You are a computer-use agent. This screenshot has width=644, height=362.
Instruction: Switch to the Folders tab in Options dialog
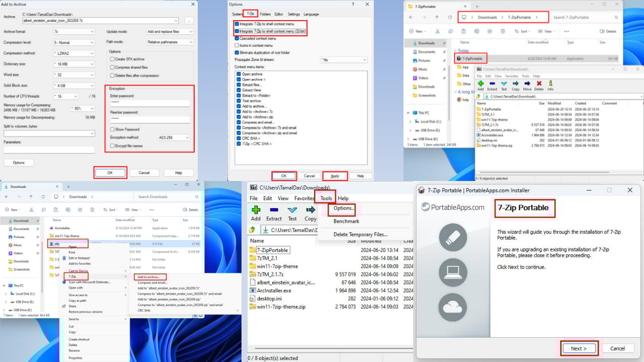pos(265,14)
